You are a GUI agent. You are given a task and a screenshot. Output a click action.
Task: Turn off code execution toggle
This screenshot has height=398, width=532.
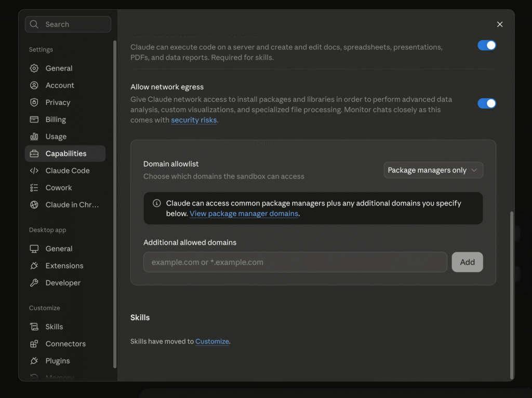tap(486, 46)
